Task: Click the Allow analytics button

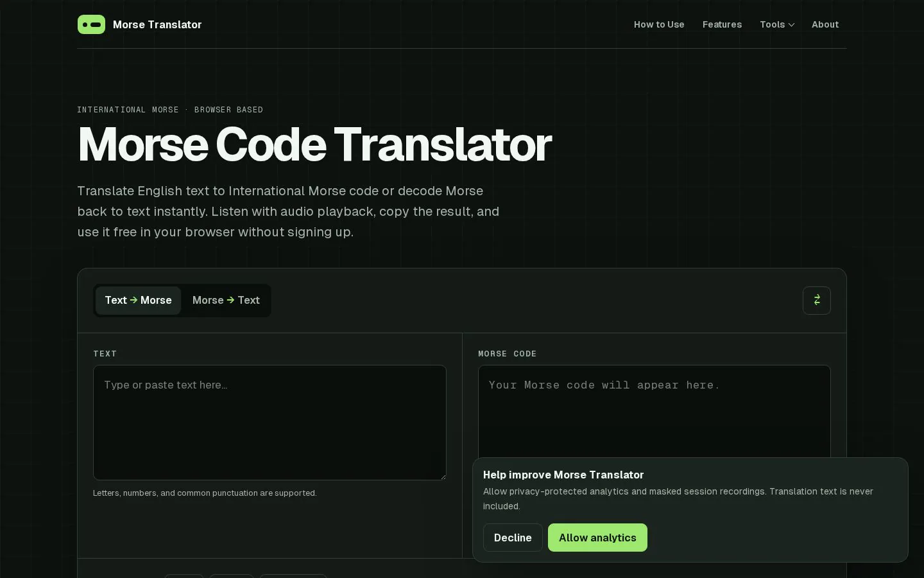Action: [597, 538]
